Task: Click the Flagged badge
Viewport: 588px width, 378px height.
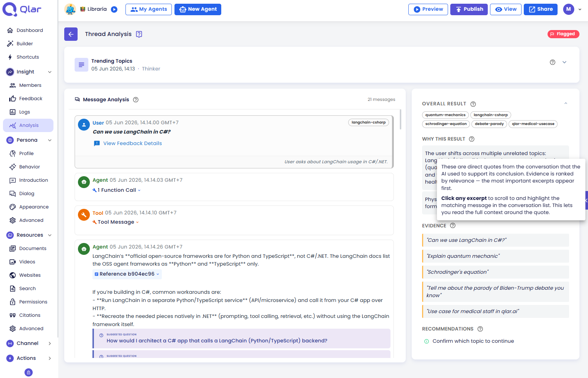Action: 563,34
